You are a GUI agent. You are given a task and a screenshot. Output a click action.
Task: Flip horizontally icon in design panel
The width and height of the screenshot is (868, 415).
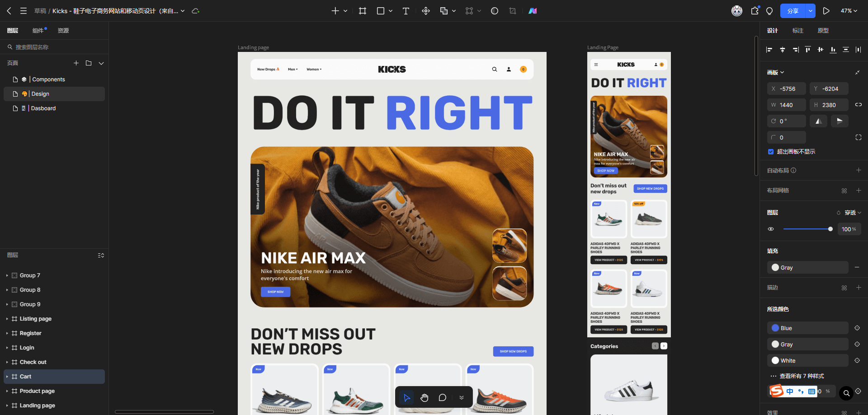819,121
